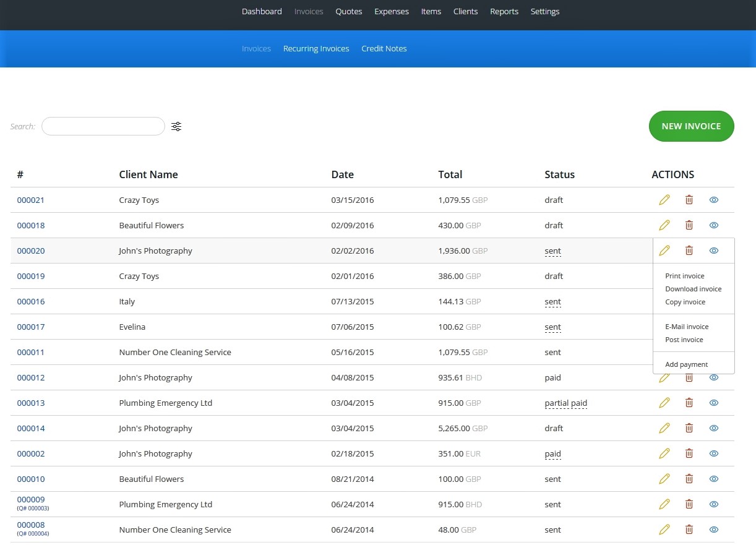View invoice 000008 using the eye icon
Viewport: 756px width, 545px height.
click(714, 530)
